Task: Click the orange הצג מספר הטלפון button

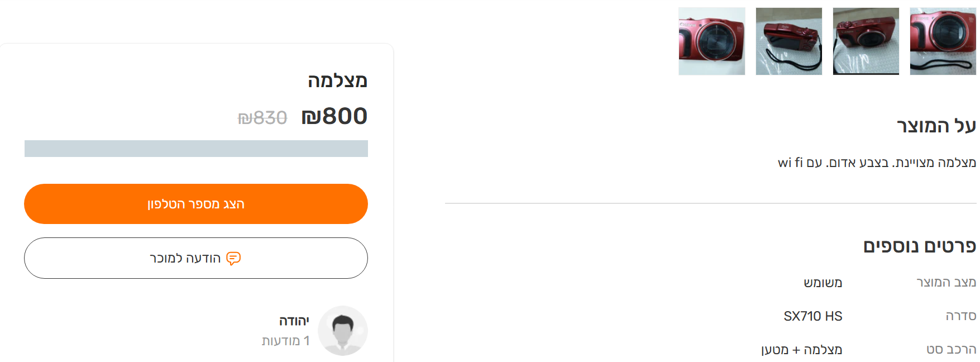Action: coord(195,204)
